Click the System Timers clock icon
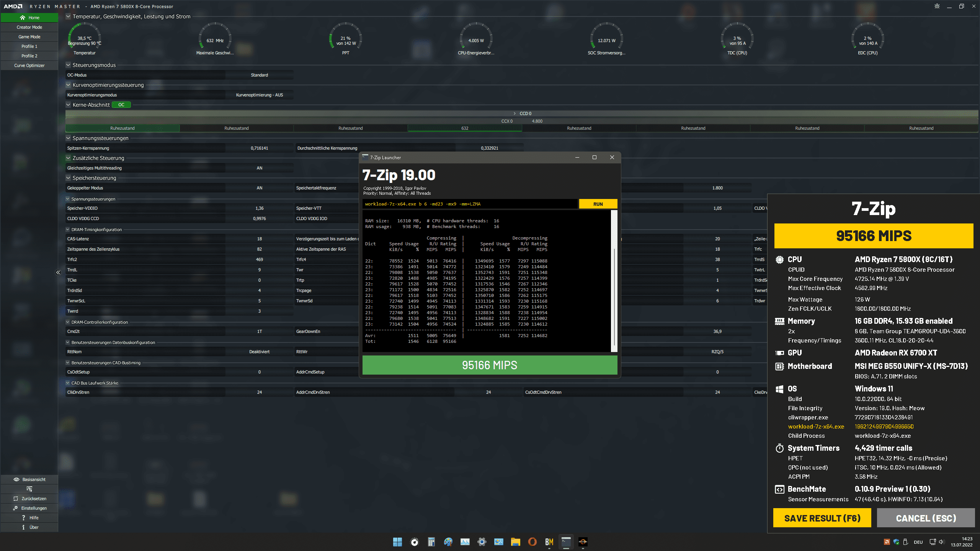980x551 pixels. 779,448
